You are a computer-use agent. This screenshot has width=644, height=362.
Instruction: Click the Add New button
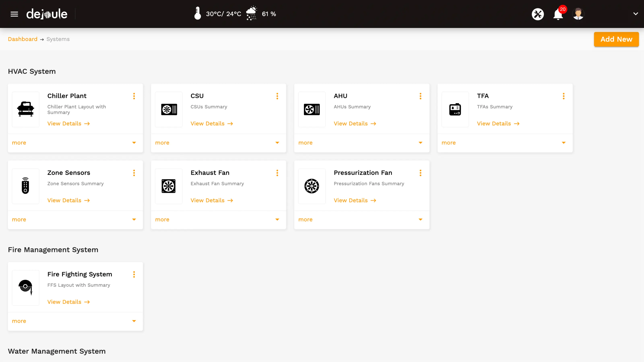click(x=616, y=39)
